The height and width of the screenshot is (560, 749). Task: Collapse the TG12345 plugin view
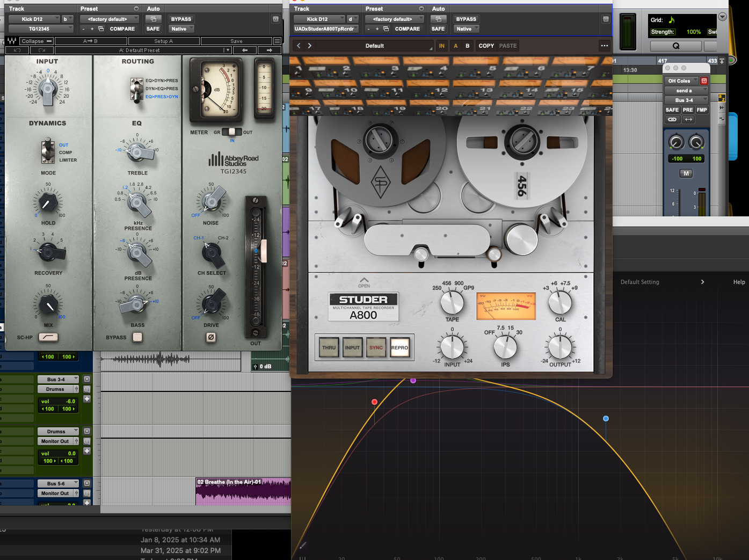[x=37, y=41]
